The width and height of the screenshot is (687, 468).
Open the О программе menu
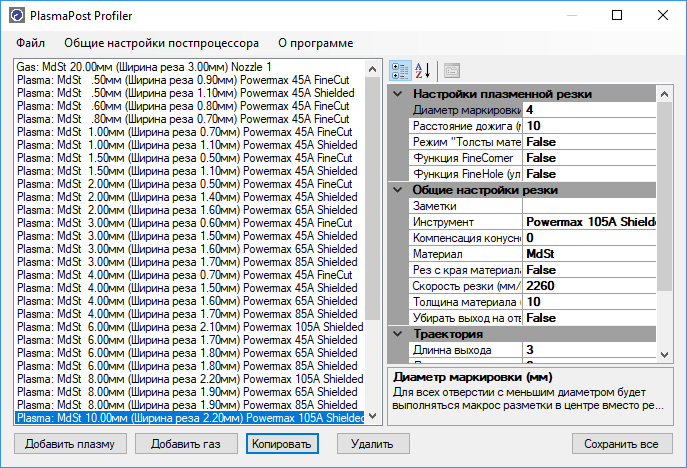coord(315,43)
